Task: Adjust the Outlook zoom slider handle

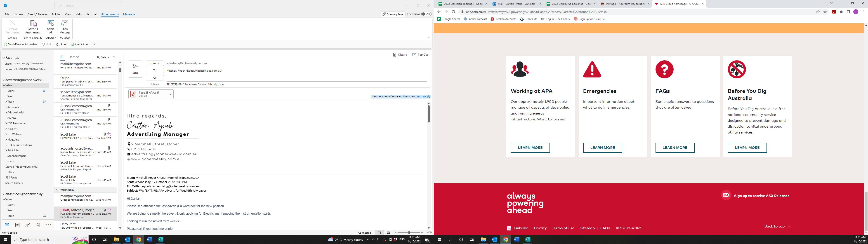Action: click(x=409, y=232)
